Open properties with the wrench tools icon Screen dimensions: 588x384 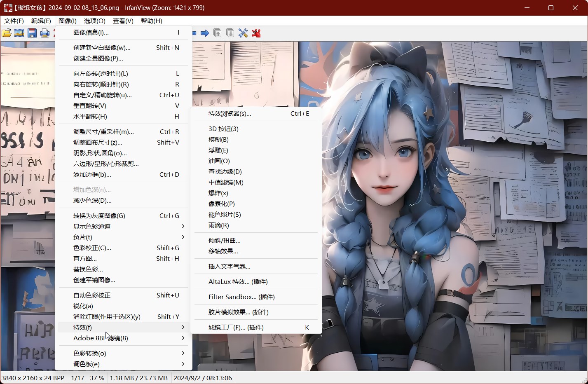[243, 33]
